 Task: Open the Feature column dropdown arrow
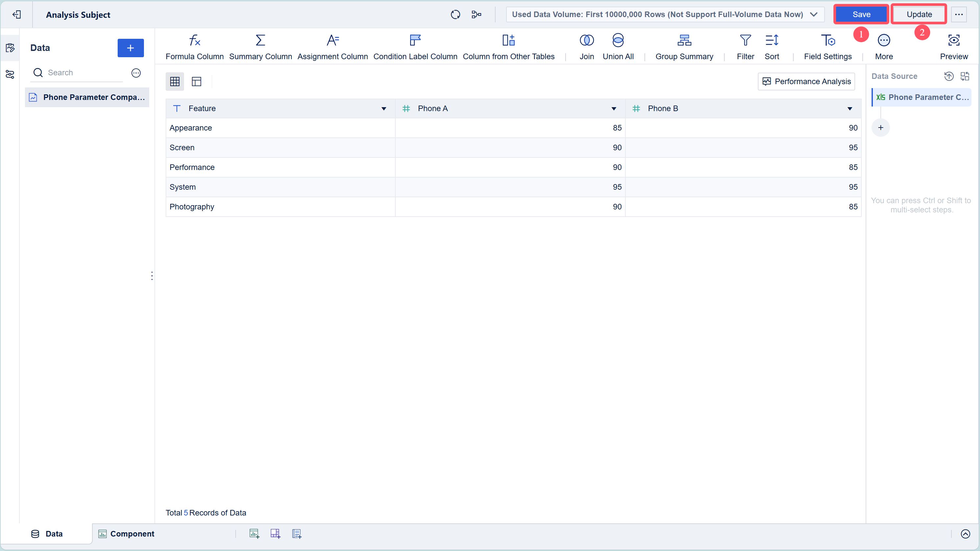(384, 109)
